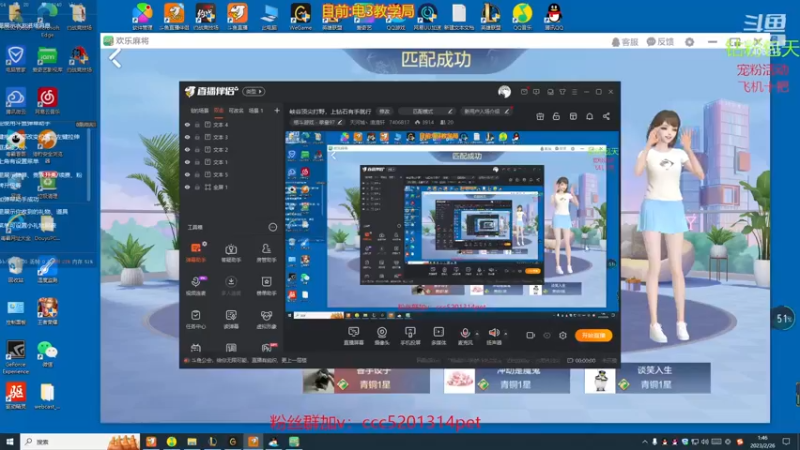Collapse the 工具箱 toolbox panel
This screenshot has width=800, height=450.
pyautogui.click(x=273, y=227)
